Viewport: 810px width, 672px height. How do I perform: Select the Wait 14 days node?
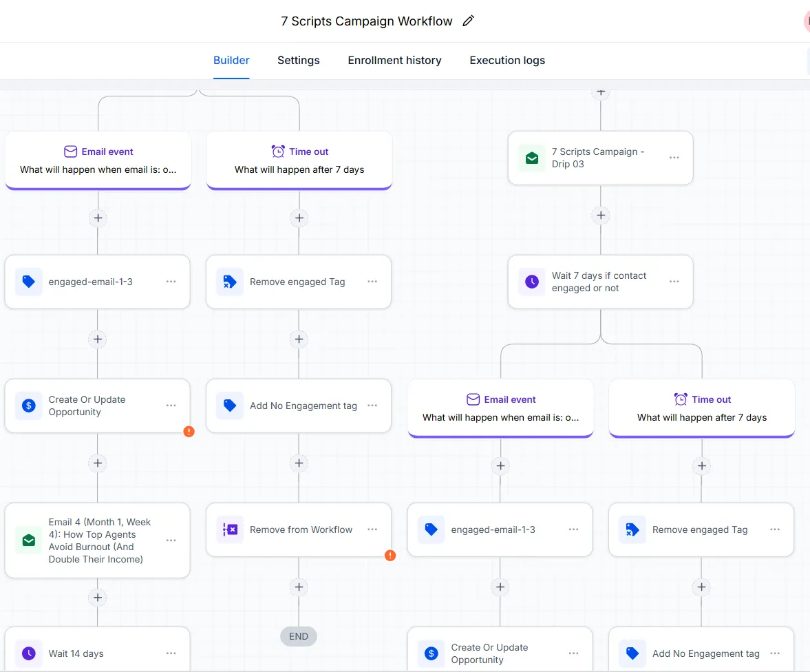pyautogui.click(x=98, y=650)
